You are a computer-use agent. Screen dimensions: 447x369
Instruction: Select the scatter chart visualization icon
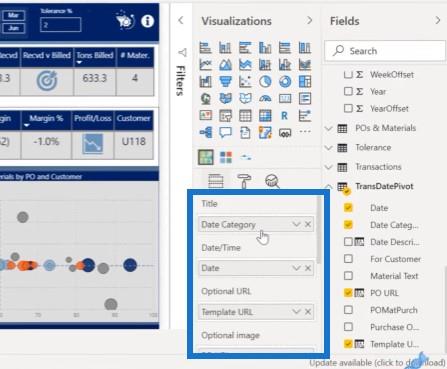click(x=245, y=82)
